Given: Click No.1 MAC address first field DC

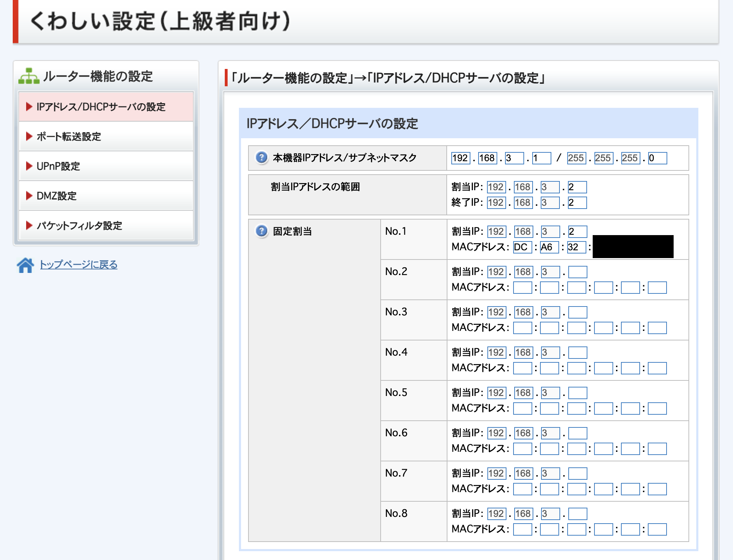Looking at the screenshot, I should [522, 247].
